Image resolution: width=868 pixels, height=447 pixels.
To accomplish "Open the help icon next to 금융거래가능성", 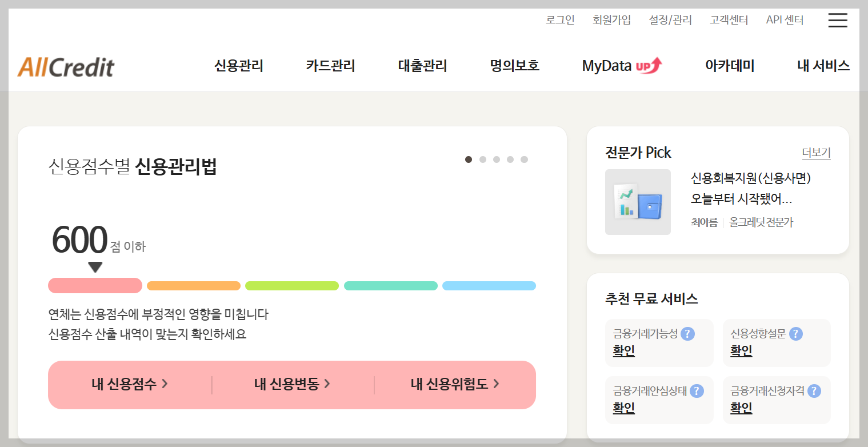I will [689, 334].
